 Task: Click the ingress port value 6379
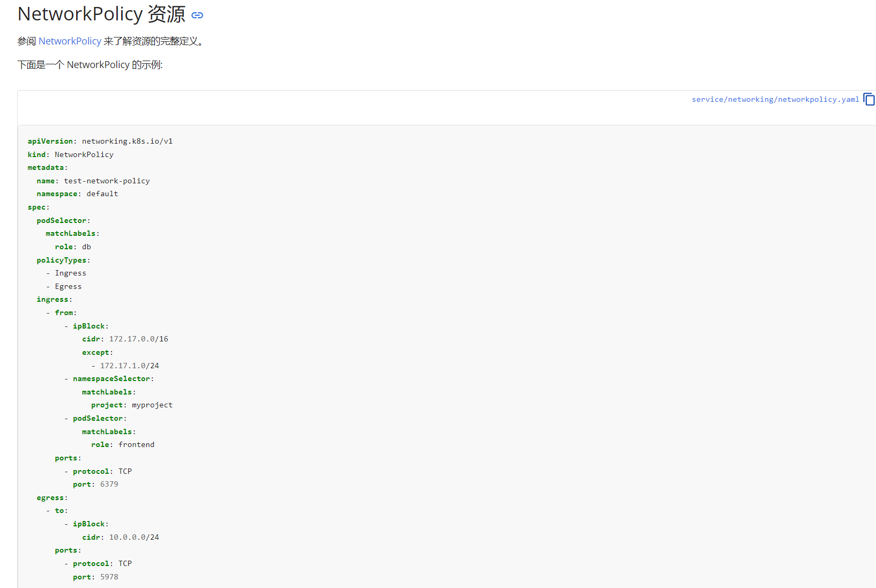109,484
